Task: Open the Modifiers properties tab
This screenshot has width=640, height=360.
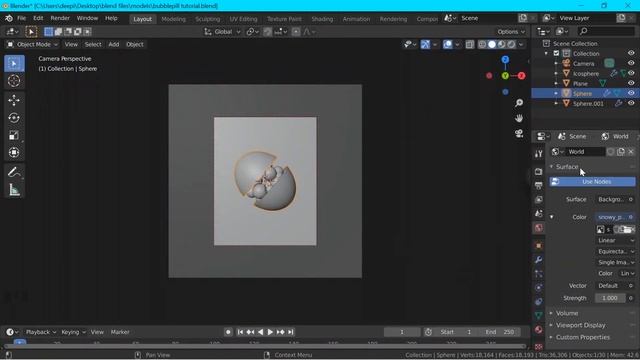Action: pyautogui.click(x=538, y=260)
